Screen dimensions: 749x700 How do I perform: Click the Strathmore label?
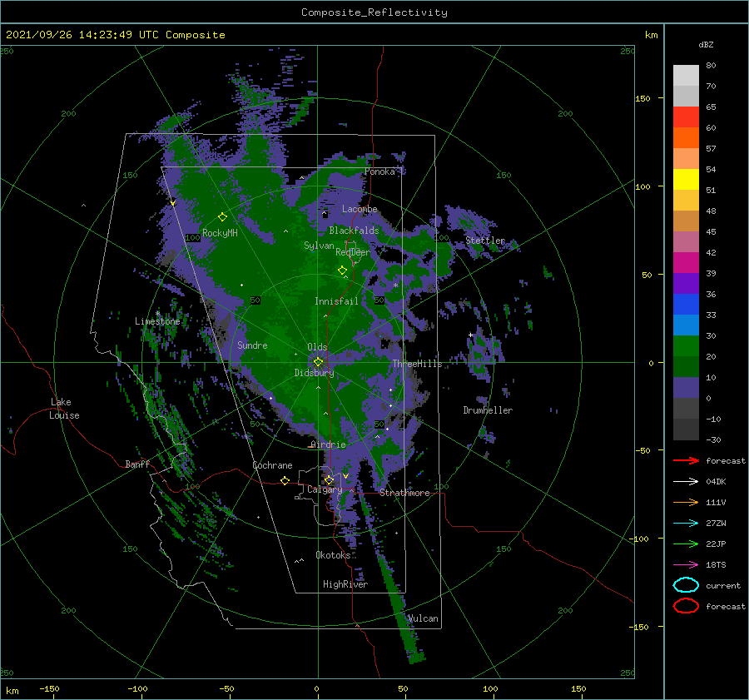[404, 493]
